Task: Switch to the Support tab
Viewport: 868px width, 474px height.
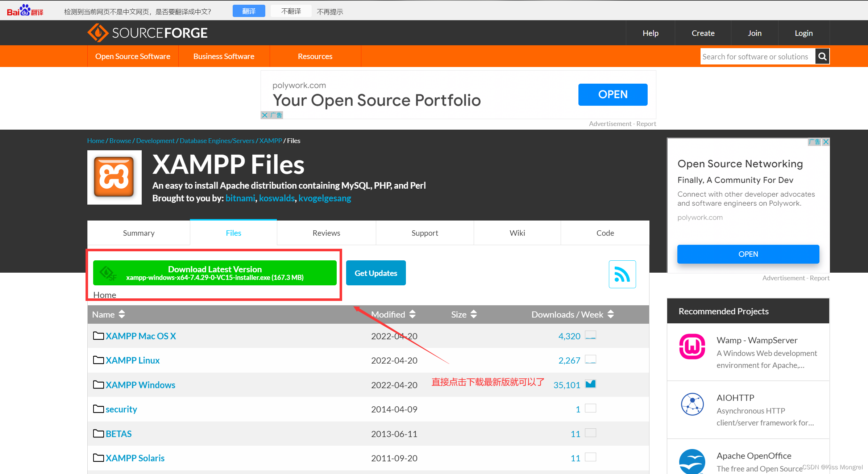Action: (425, 233)
